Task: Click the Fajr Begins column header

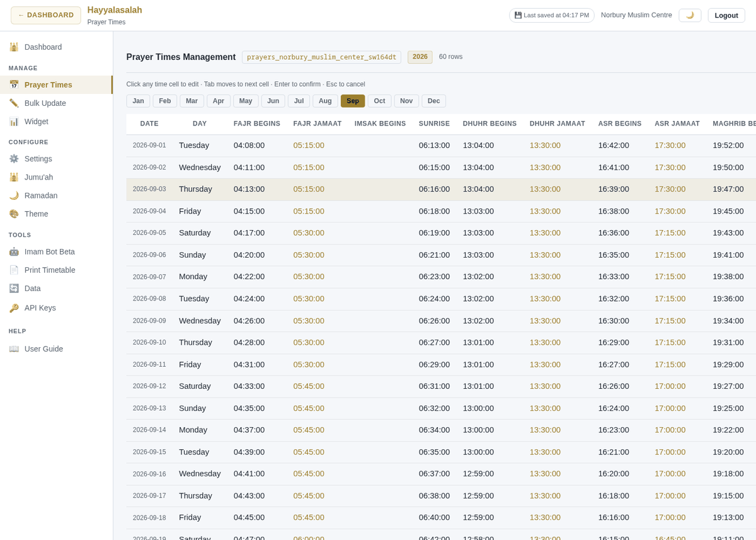Action: pyautogui.click(x=257, y=124)
